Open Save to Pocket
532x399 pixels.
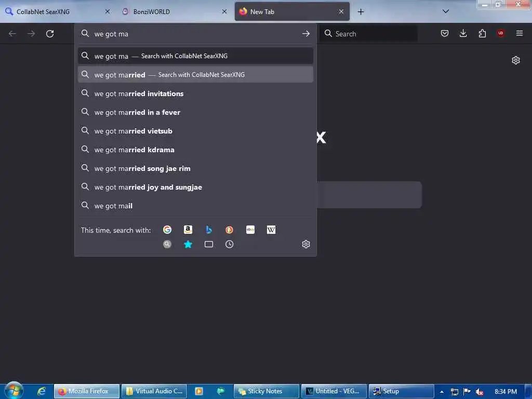click(x=445, y=33)
